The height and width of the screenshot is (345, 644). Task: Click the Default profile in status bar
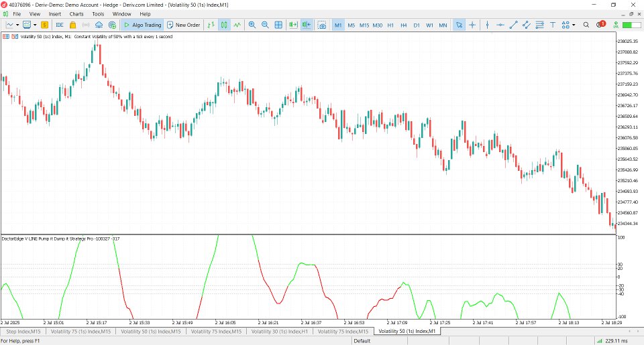click(x=362, y=341)
